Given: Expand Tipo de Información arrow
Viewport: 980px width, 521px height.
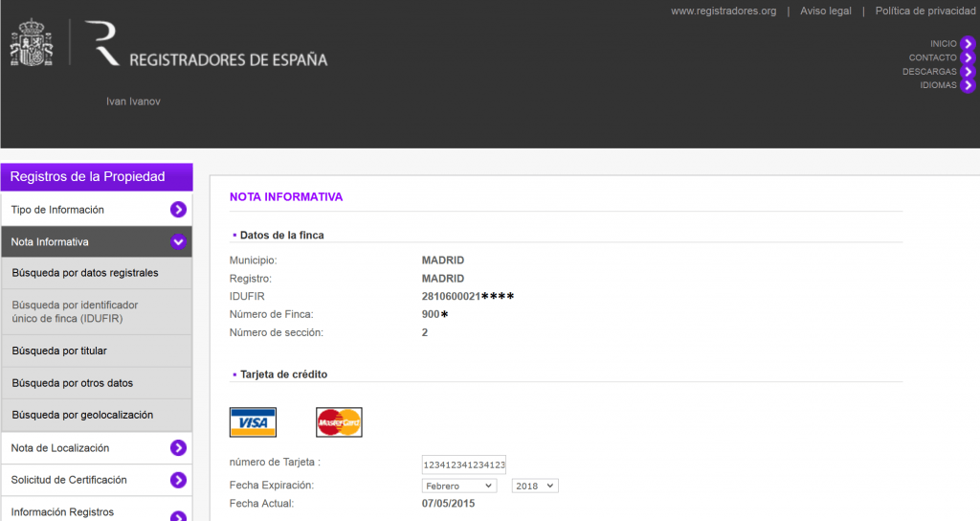Looking at the screenshot, I should [x=178, y=210].
